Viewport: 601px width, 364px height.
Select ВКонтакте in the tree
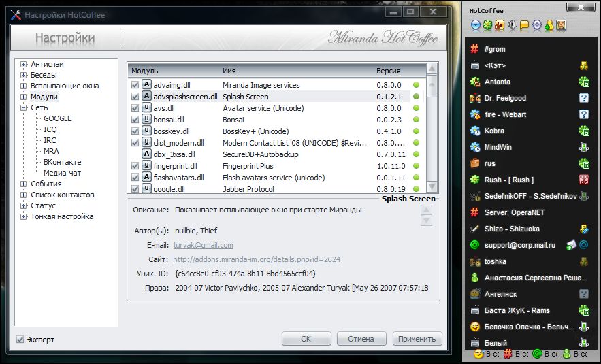pos(63,162)
